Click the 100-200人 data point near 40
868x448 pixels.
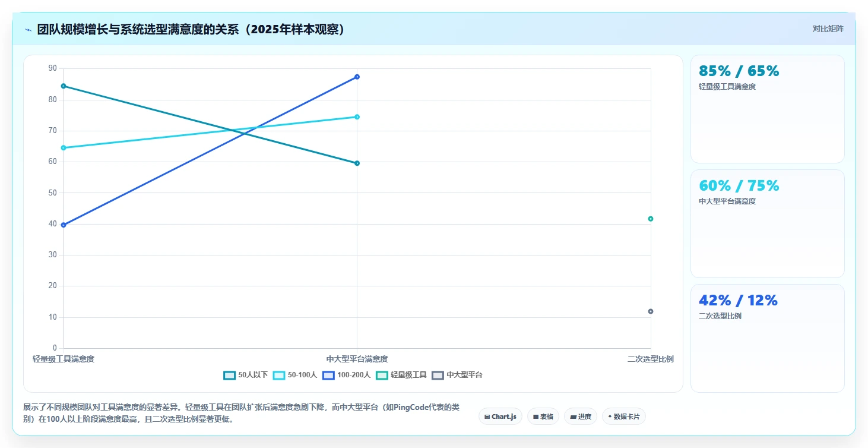(64, 225)
